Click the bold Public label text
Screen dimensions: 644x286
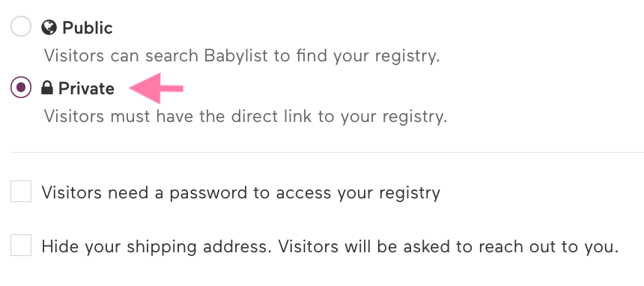coord(88,28)
